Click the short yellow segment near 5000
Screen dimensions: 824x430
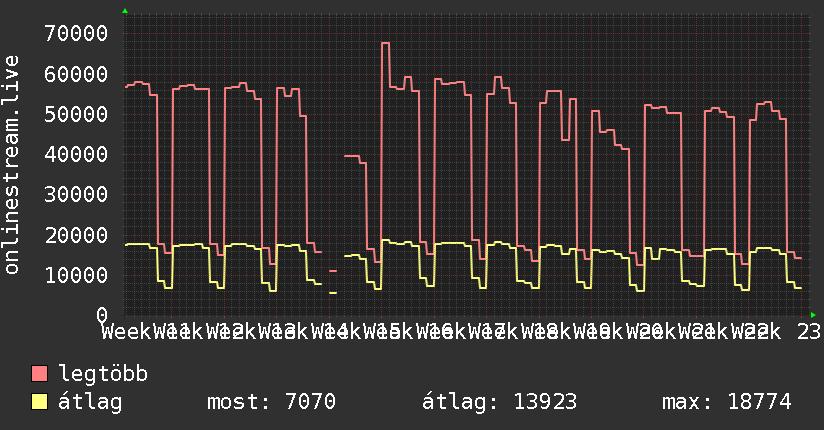tap(333, 293)
